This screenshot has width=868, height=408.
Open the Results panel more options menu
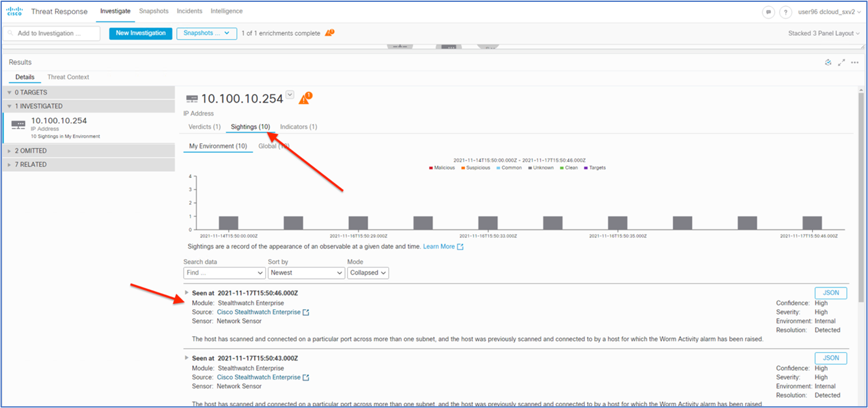coord(855,62)
